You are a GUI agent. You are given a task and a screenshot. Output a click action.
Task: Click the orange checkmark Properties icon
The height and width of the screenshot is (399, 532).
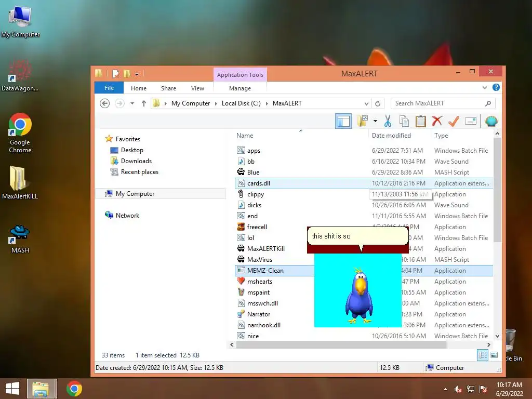[x=454, y=121]
